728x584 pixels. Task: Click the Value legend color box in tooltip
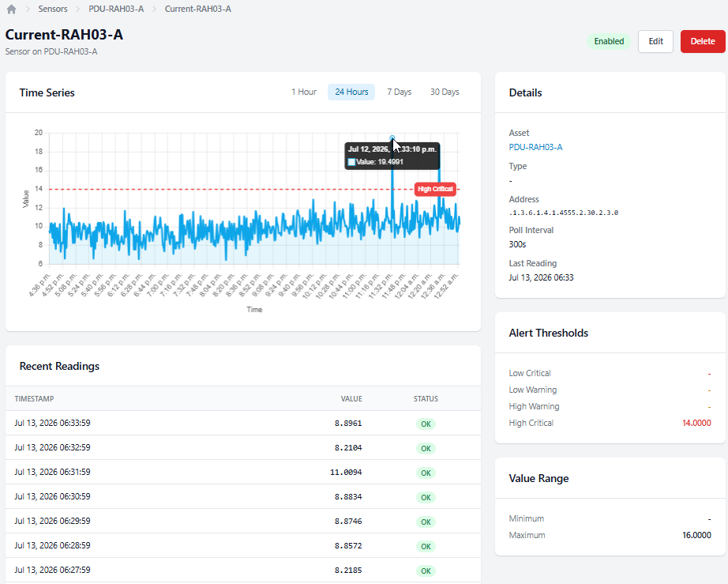pos(351,162)
